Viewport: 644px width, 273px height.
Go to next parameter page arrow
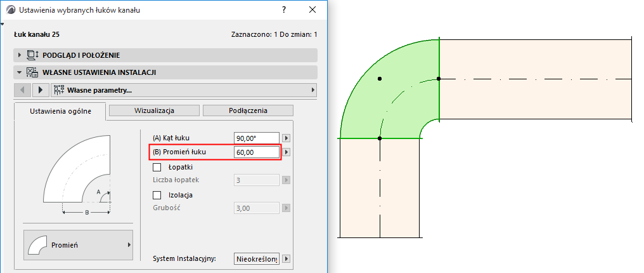41,90
